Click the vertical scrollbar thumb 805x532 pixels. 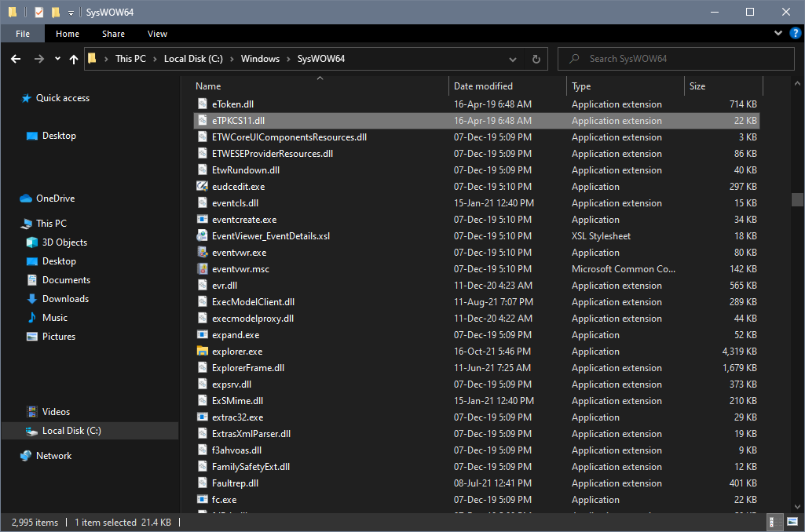pos(797,199)
